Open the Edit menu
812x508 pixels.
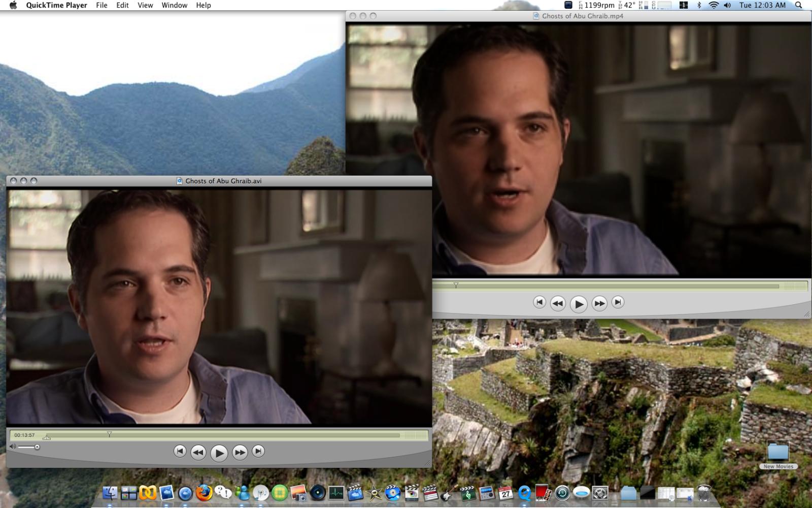point(122,5)
